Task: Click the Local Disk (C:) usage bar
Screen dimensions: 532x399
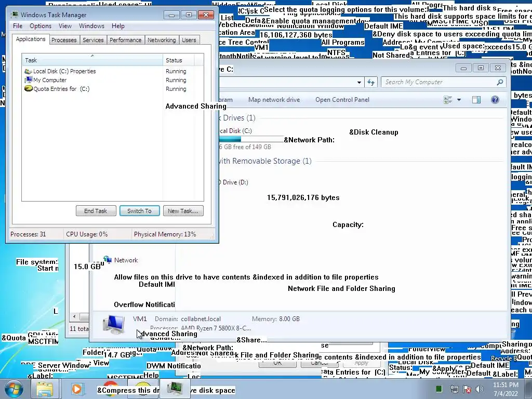Action: (x=251, y=139)
